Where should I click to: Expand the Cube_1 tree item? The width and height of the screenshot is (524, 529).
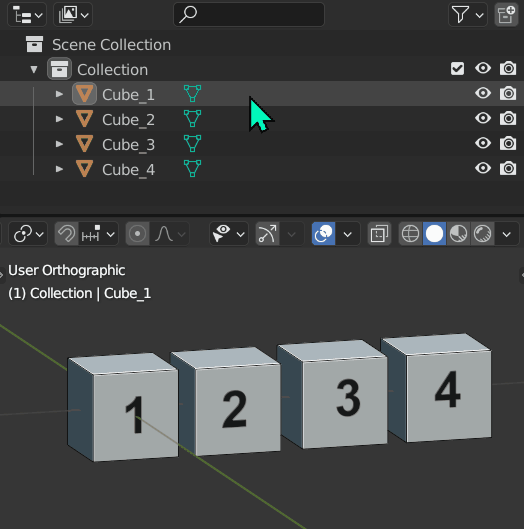click(59, 94)
